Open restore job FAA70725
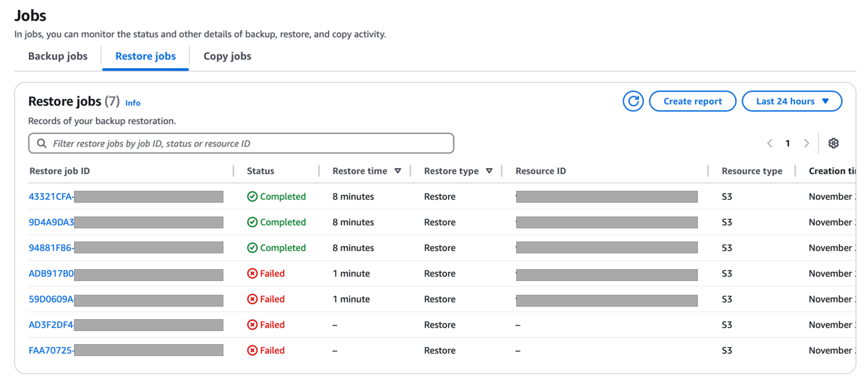 click(x=51, y=350)
